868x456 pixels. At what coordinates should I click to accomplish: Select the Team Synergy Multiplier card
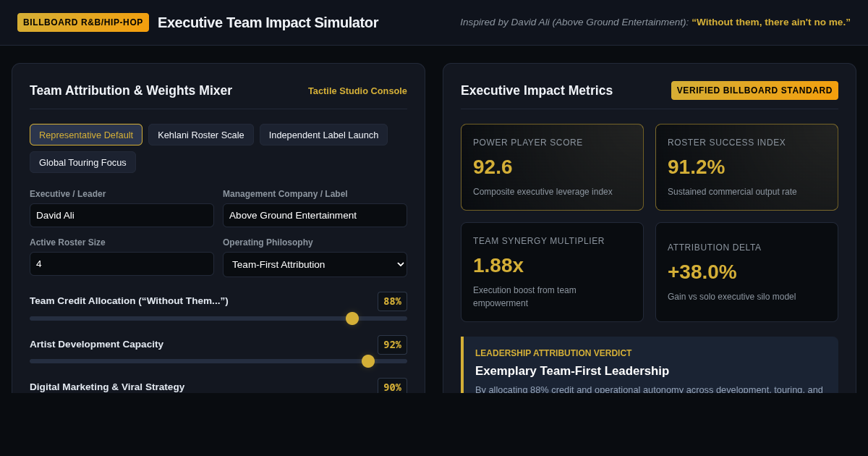(552, 272)
